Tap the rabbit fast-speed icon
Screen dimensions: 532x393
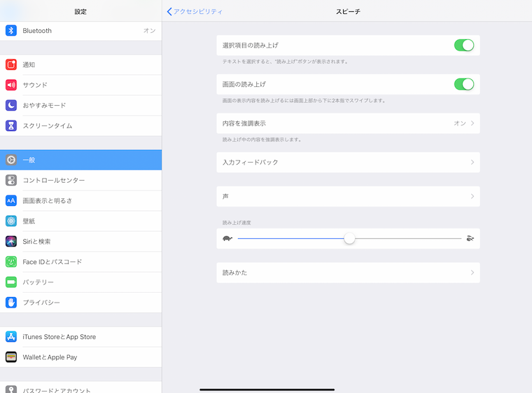coord(470,238)
